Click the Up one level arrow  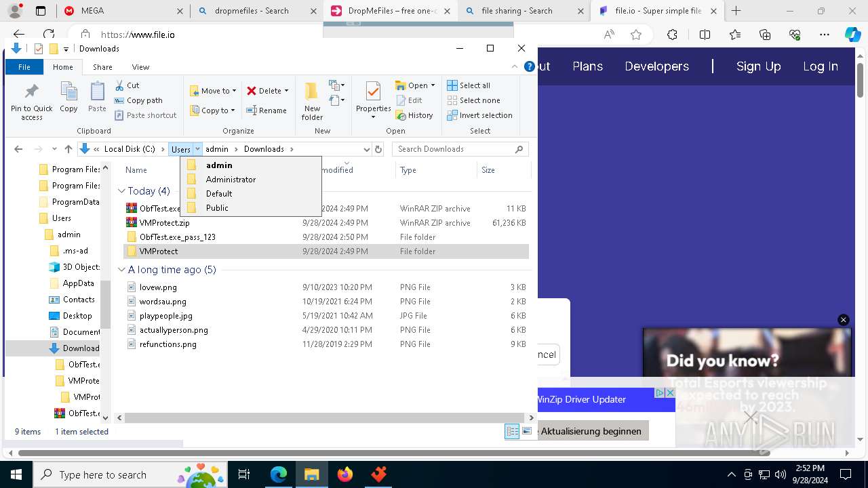point(68,149)
